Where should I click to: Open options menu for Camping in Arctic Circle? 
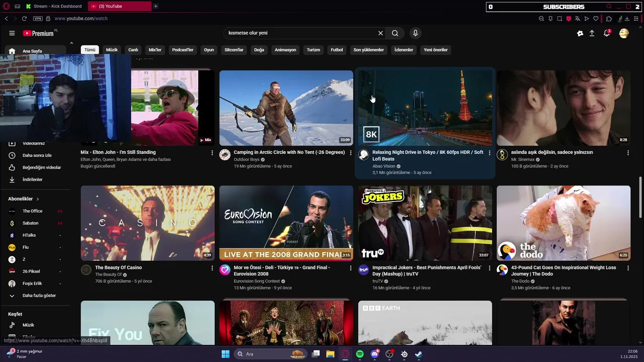(351, 153)
